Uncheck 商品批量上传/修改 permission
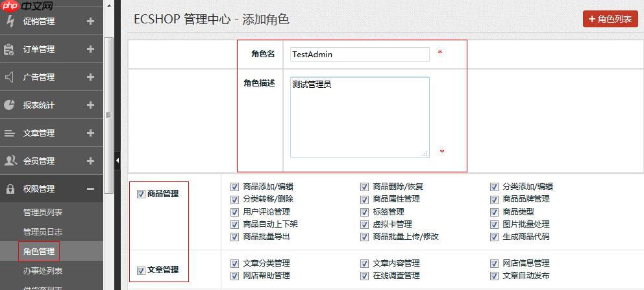644x290 pixels. [x=364, y=237]
